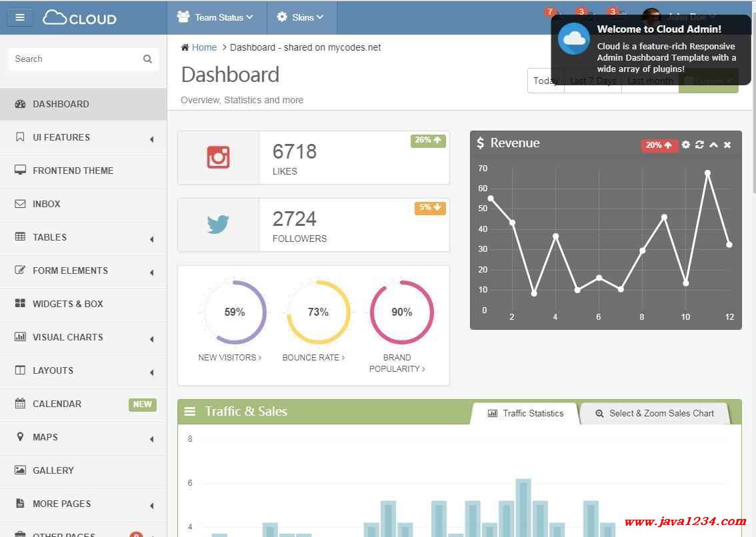Click the Traffic & Sales panel title

(x=246, y=411)
